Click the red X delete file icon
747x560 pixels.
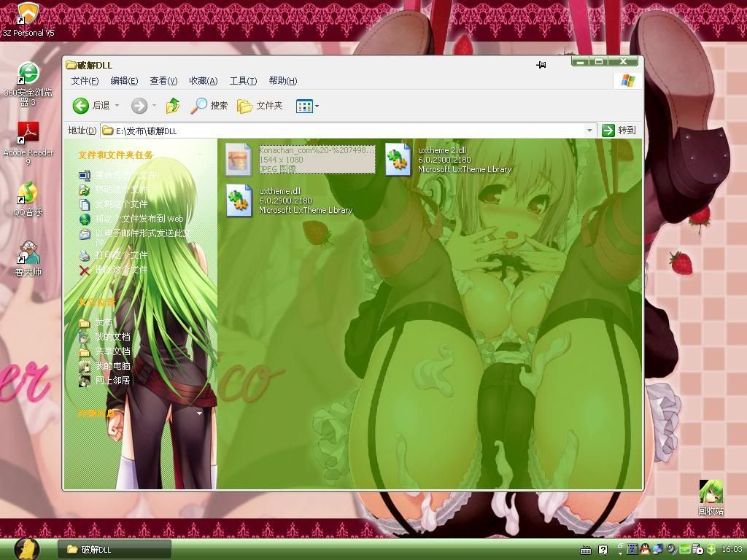[x=85, y=271]
